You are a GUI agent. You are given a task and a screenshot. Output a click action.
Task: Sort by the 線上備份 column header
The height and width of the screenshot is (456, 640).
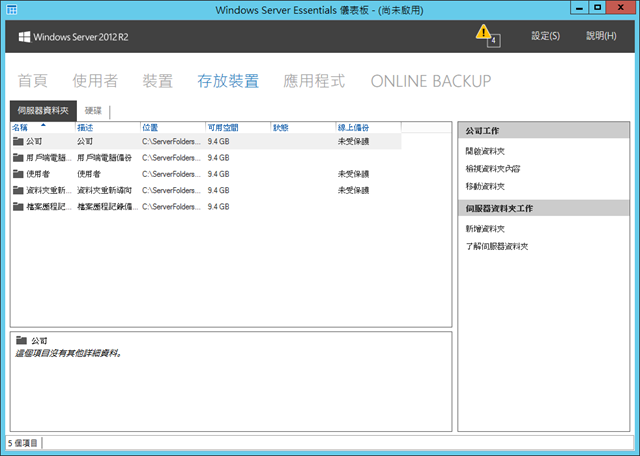click(x=369, y=128)
